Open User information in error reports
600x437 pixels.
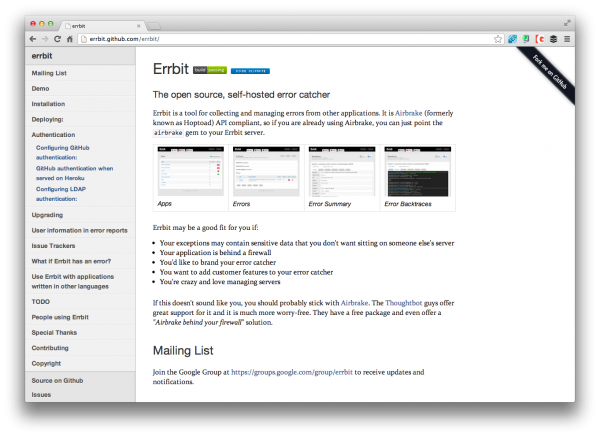[80, 230]
